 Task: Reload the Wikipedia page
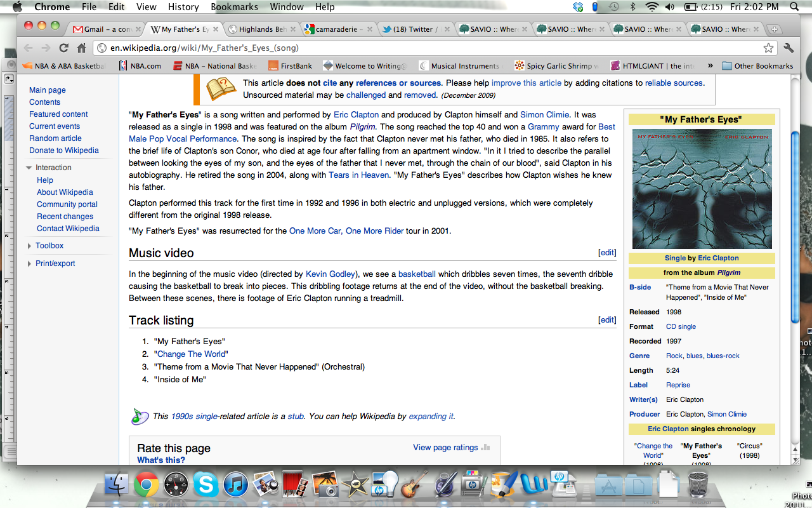tap(63, 48)
